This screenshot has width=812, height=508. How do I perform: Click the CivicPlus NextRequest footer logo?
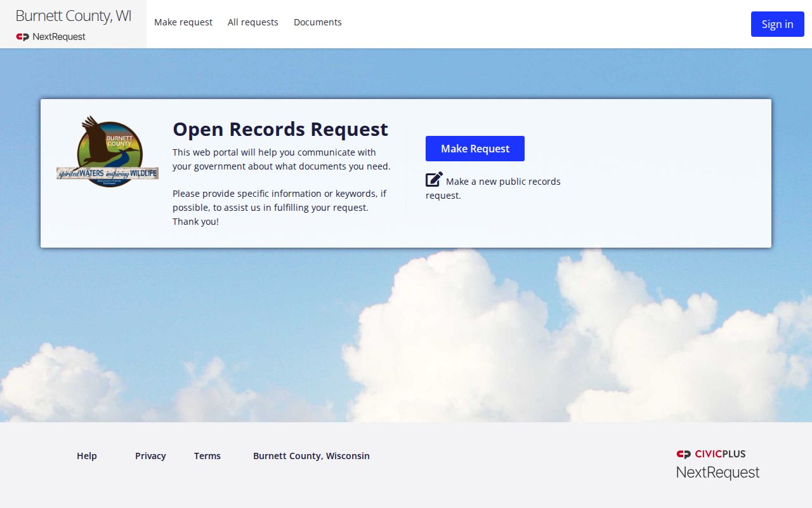(717, 464)
